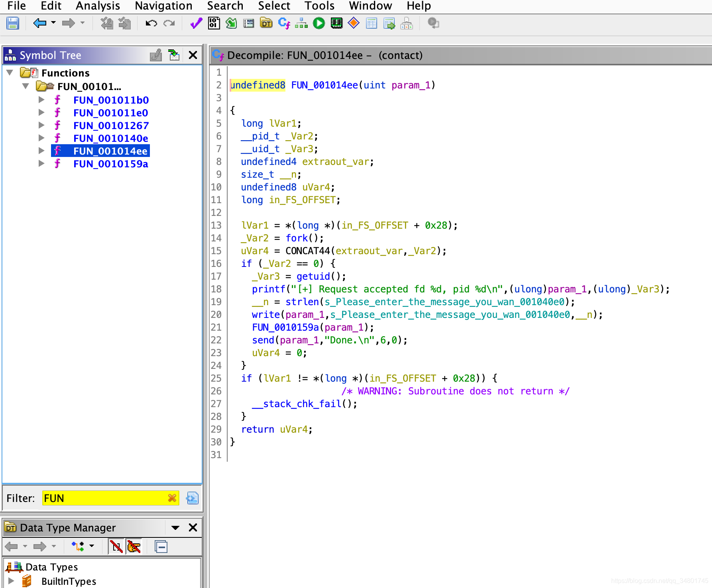The width and height of the screenshot is (712, 588).
Task: Select FUN_001011b0 in the Symbol Tree
Action: pyautogui.click(x=111, y=100)
